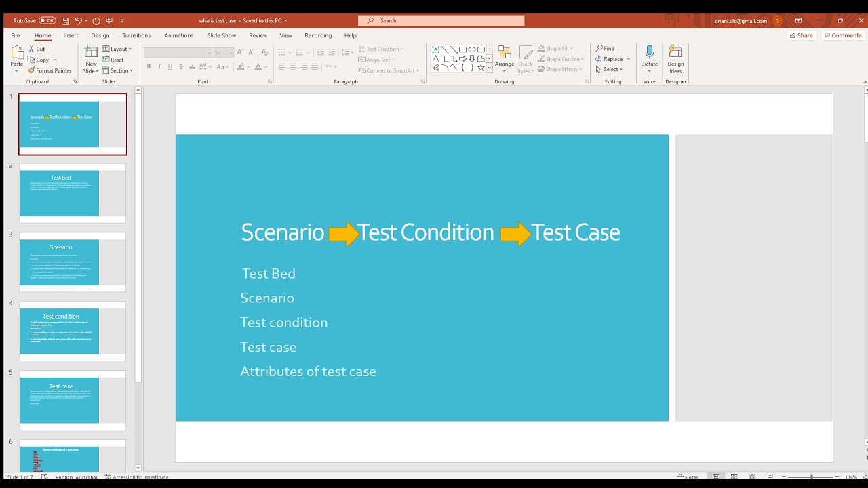
Task: Click the Undo arrow icon
Action: tap(79, 21)
